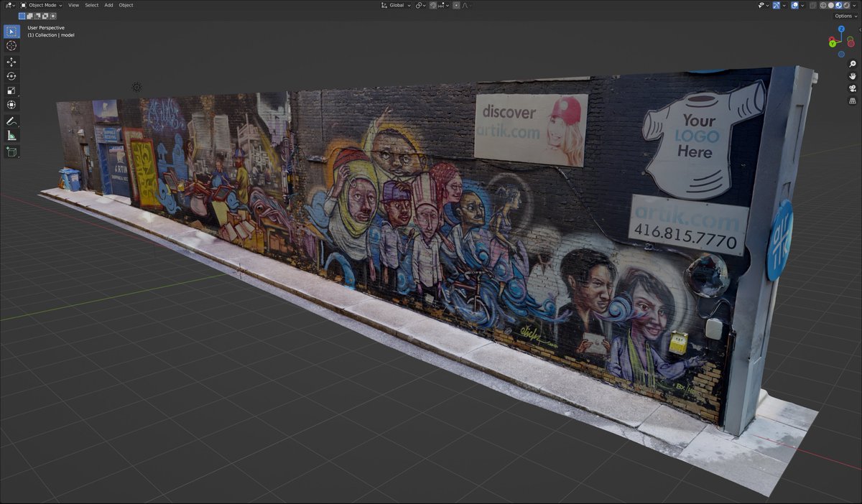862x504 pixels.
Task: Toggle the camera view icon
Action: pos(853,88)
